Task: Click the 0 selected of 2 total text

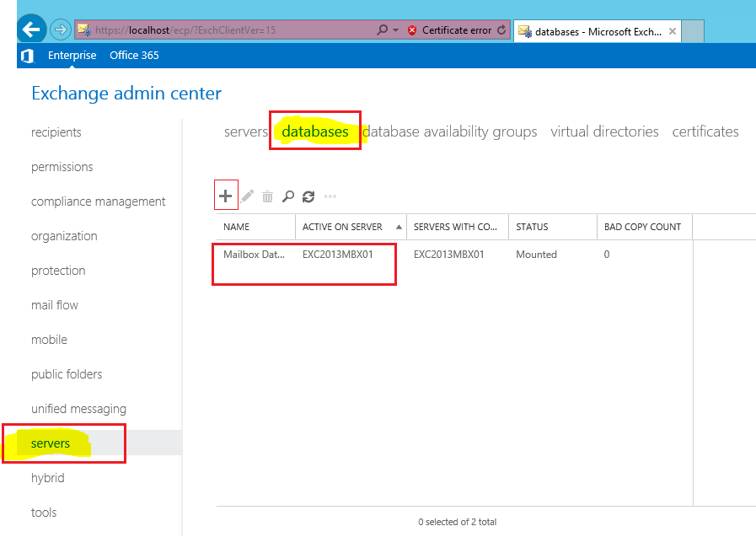Action: tap(457, 522)
